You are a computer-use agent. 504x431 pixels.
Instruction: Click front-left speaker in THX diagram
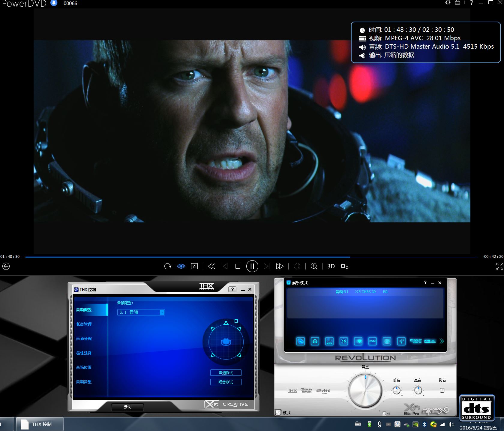point(213,329)
